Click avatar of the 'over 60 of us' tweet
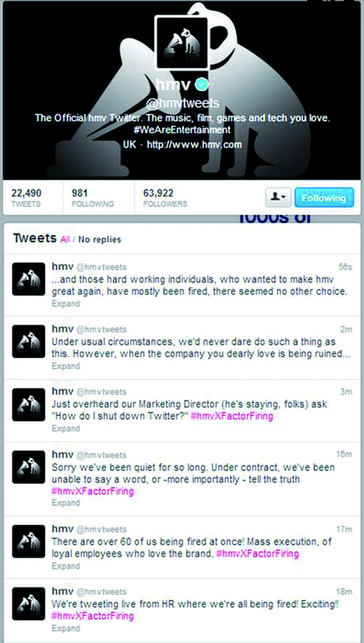Image resolution: width=364 pixels, height=643 pixels. pyautogui.click(x=28, y=541)
